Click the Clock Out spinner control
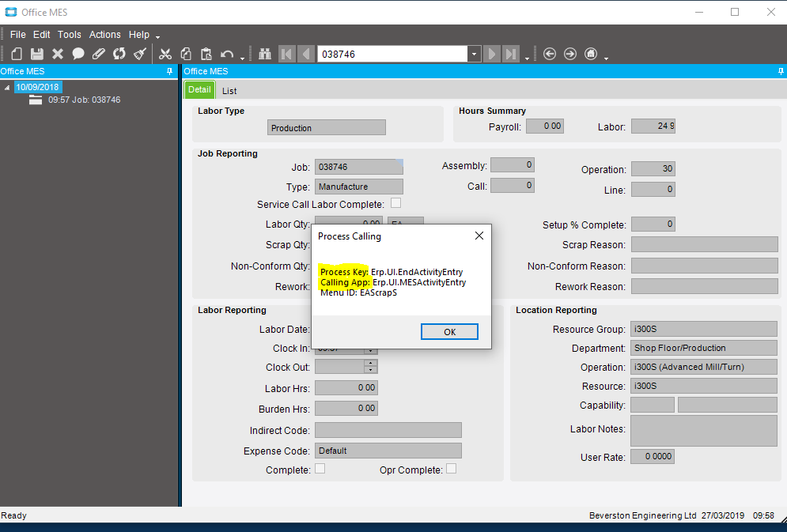Viewport: 787px width, 532px height. (370, 367)
